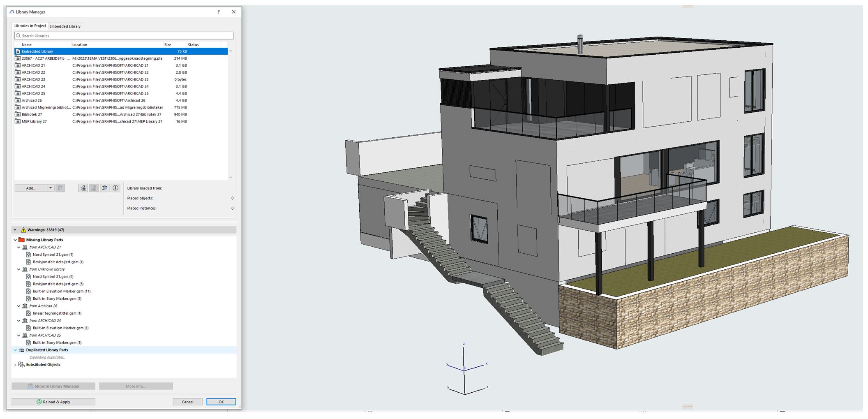Switch to the Embedded Library tab
This screenshot has width=868, height=419.
[65, 26]
